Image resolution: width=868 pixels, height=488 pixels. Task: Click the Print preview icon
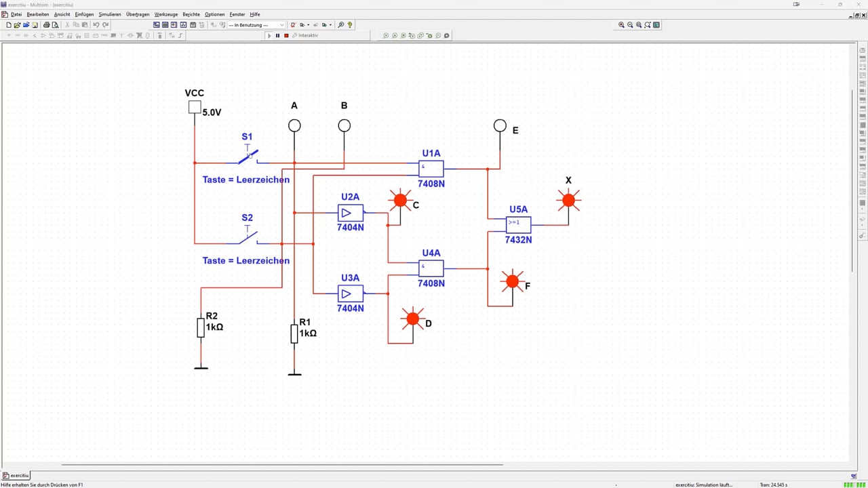55,25
